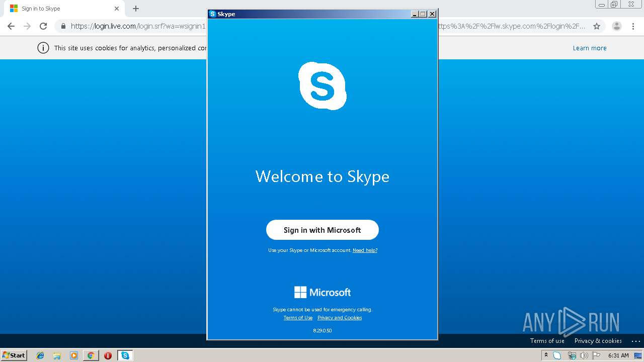The height and width of the screenshot is (362, 644).
Task: Click Skype title bar icon
Action: pyautogui.click(x=213, y=14)
